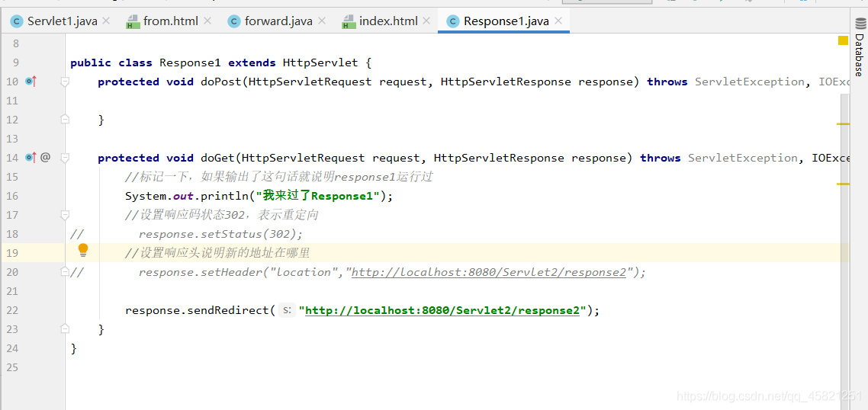Click the commented response.setStatus(302) code

point(220,234)
